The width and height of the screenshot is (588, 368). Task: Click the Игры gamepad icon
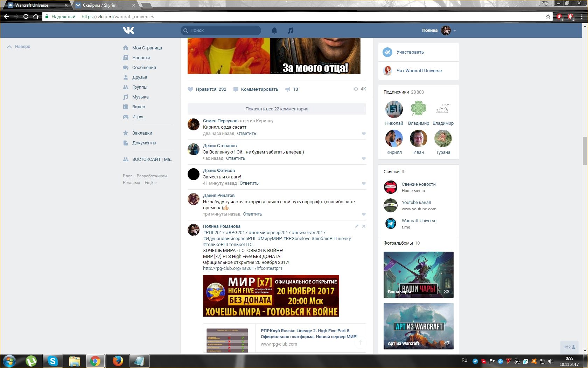[x=126, y=117]
